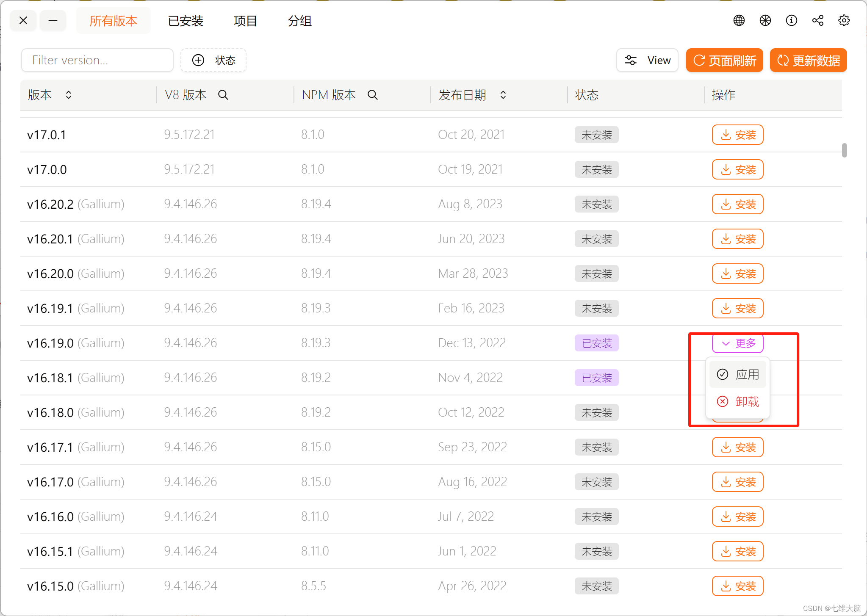Click the date Apr 26, 2022
The width and height of the screenshot is (867, 616).
(472, 586)
